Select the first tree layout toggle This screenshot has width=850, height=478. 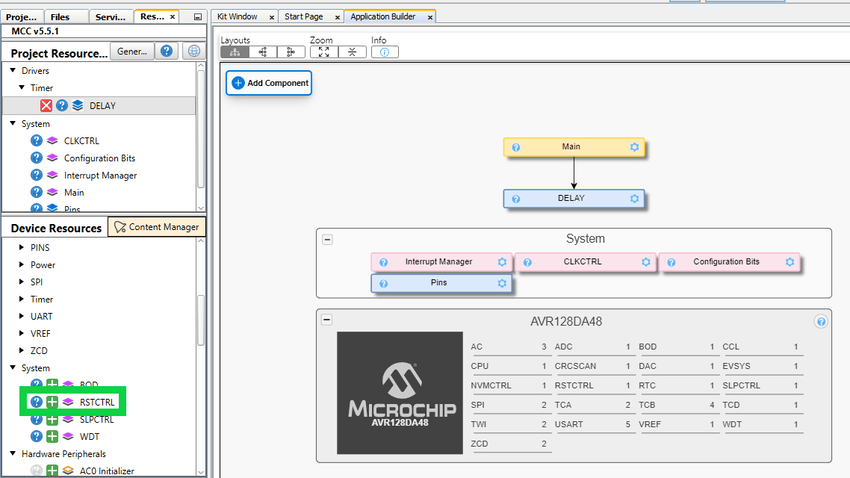[x=235, y=52]
